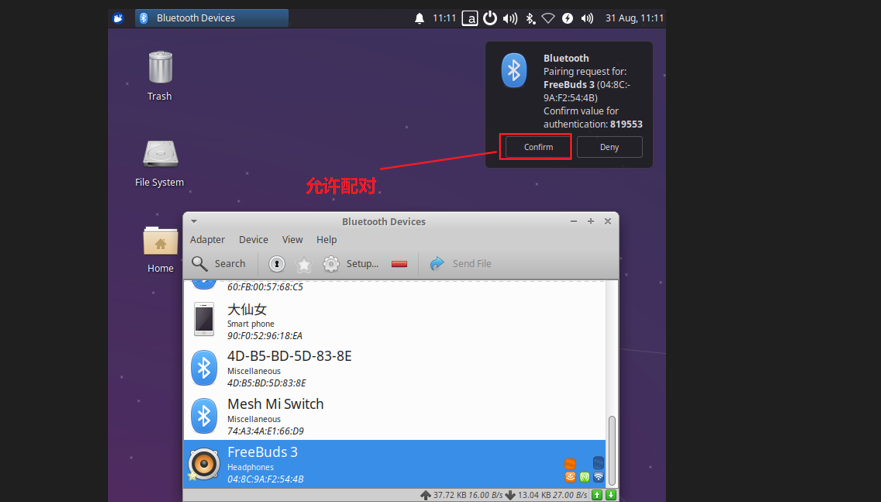Open window menu arrow in Bluetooth Devices titlebar

click(x=194, y=221)
